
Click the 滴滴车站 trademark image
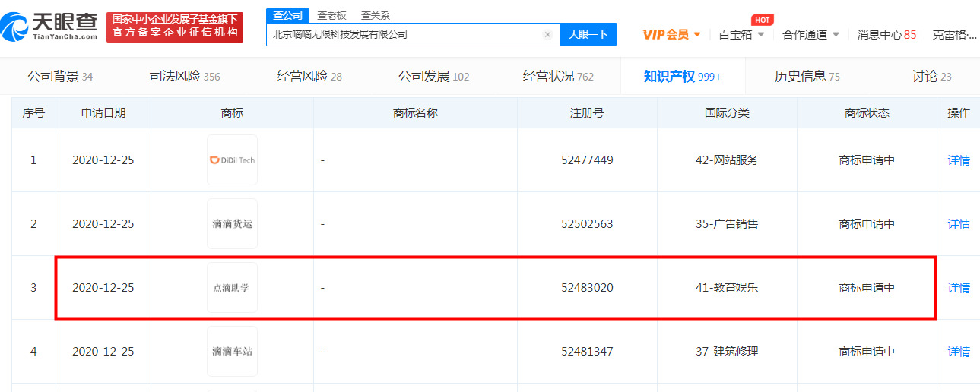[x=232, y=351]
